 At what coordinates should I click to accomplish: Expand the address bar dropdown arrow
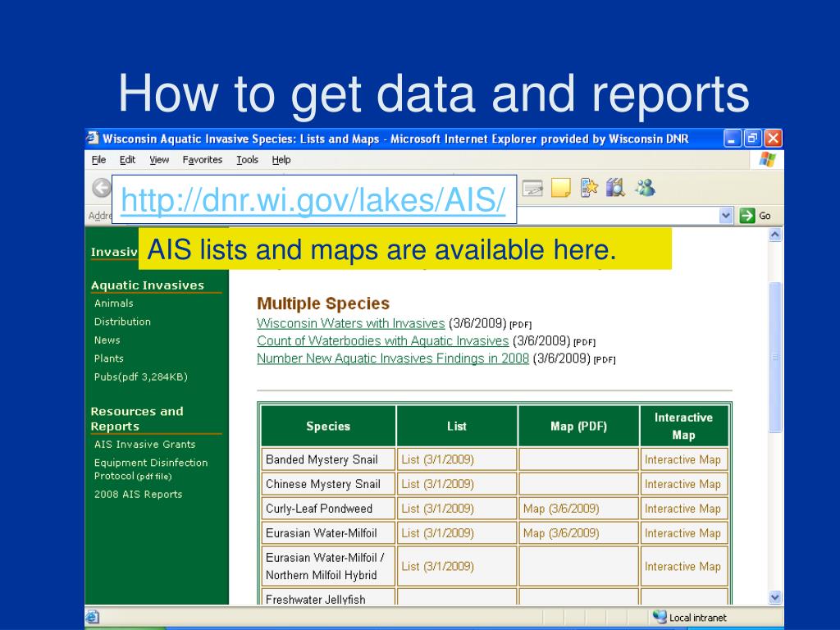click(725, 216)
